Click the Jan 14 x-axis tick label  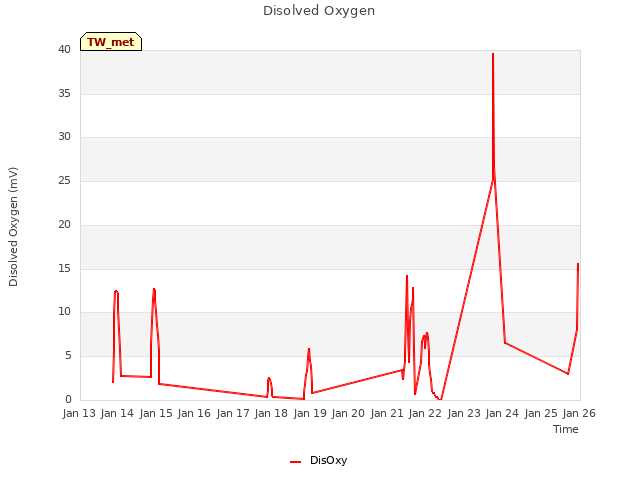pyautogui.click(x=118, y=413)
